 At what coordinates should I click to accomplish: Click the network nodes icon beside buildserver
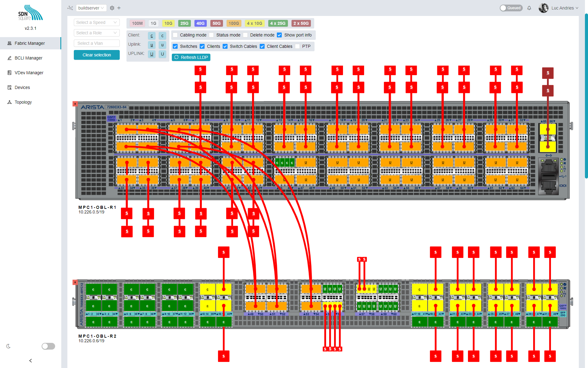pos(70,8)
